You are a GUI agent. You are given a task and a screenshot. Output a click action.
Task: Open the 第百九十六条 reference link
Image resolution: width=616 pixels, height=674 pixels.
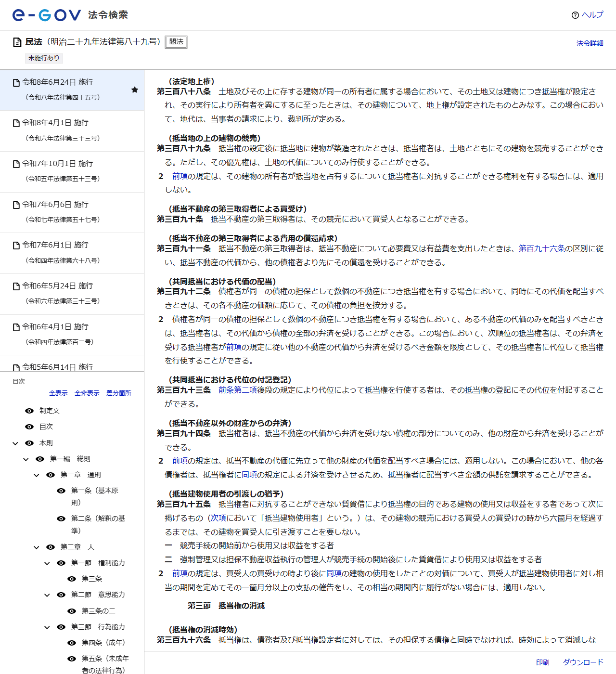(x=542, y=248)
